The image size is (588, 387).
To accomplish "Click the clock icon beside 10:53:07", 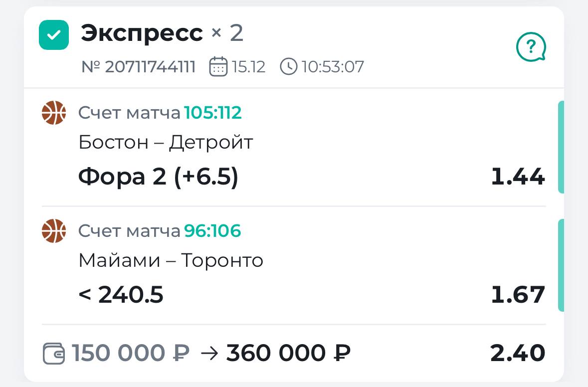I will 289,66.
